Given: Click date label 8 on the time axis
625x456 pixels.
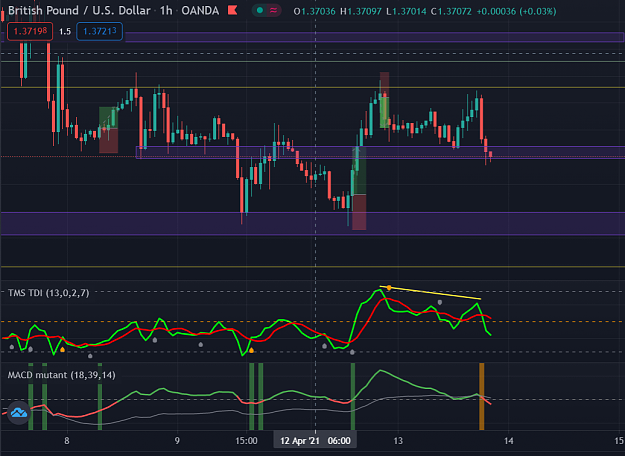Looking at the screenshot, I should pyautogui.click(x=67, y=441).
